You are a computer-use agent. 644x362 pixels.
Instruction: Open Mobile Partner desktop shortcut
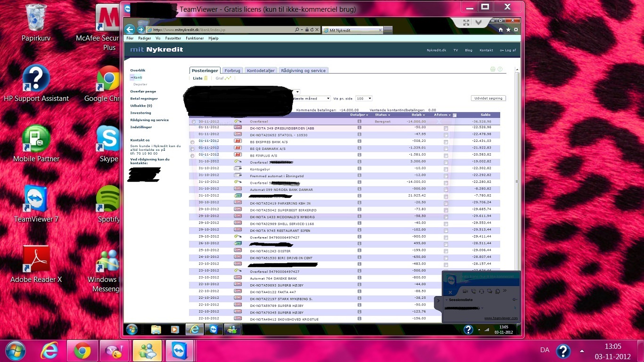[x=36, y=143]
